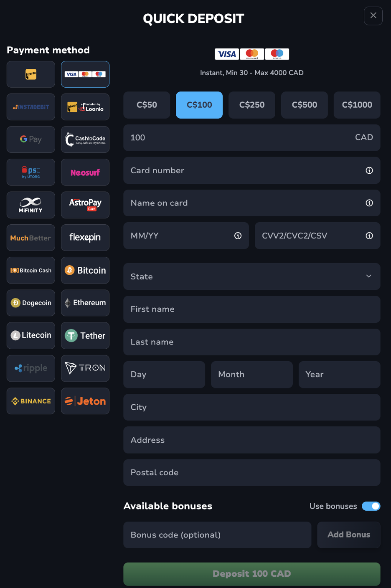Select the Interac payment method icon
The image size is (391, 588).
31,74
